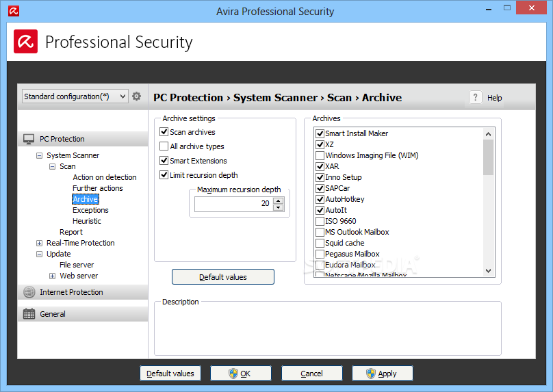Open the General section
This screenshot has height=392, width=553.
coord(83,314)
